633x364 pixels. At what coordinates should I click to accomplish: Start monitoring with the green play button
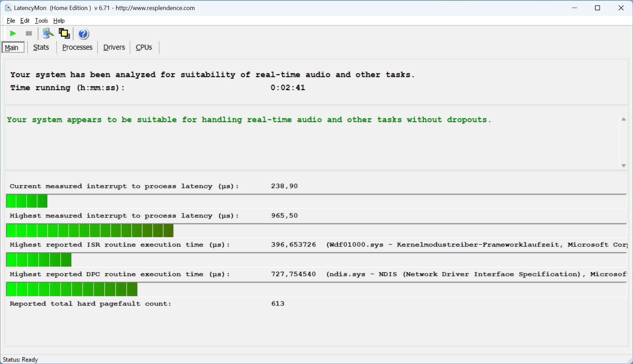point(13,33)
